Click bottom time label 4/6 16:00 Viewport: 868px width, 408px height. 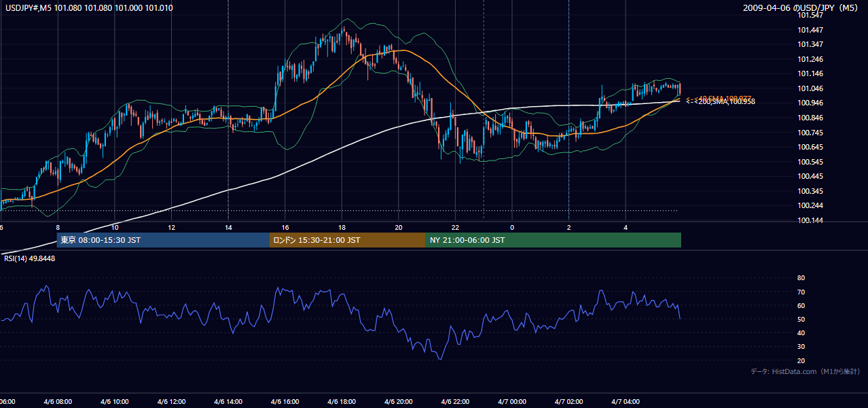click(285, 402)
